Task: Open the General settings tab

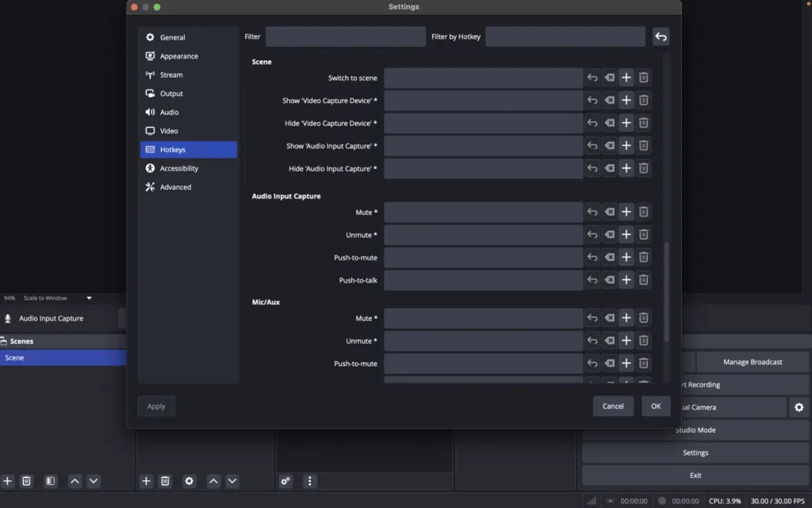Action: [189, 37]
